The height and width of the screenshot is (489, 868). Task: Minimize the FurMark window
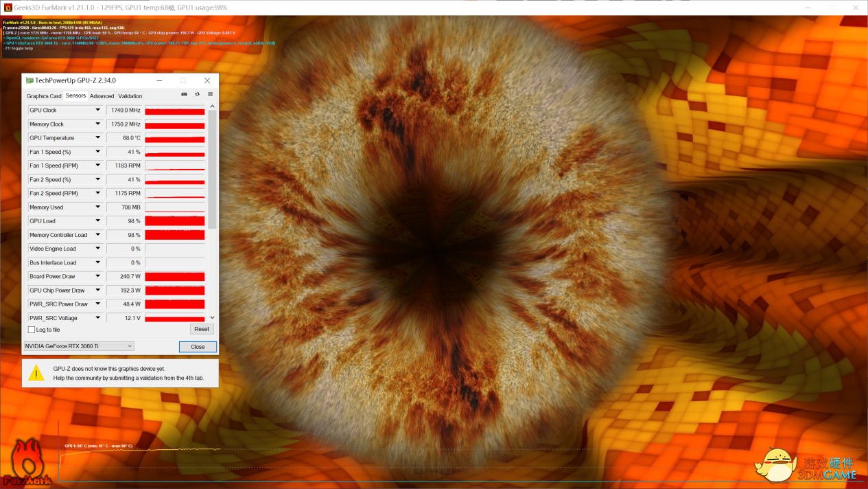806,8
